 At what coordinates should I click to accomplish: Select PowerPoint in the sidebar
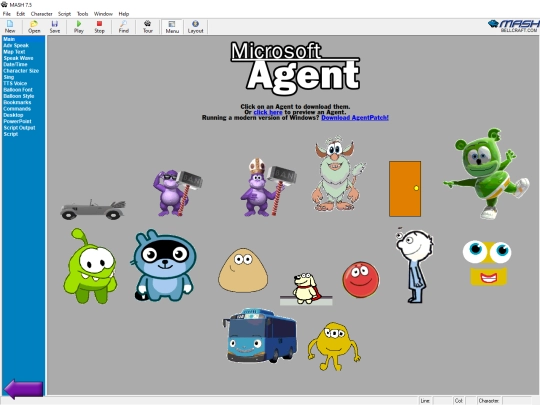(17, 121)
